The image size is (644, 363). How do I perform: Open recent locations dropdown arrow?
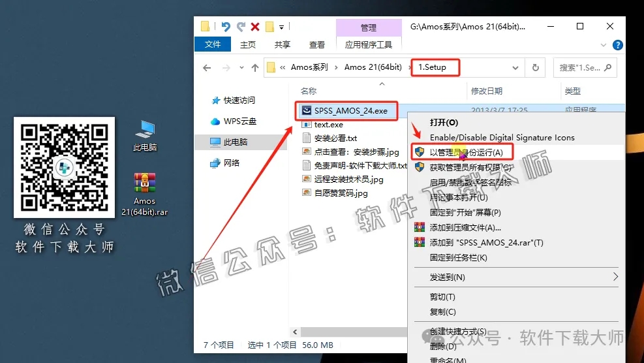tap(241, 68)
